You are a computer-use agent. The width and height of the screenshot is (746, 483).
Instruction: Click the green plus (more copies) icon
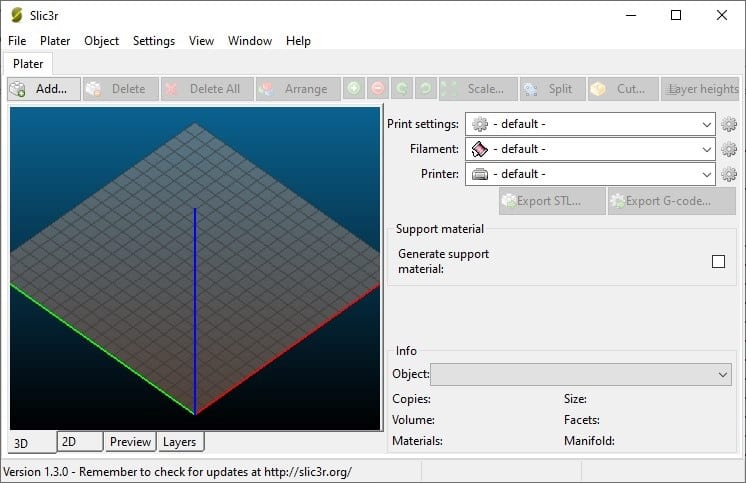point(354,89)
